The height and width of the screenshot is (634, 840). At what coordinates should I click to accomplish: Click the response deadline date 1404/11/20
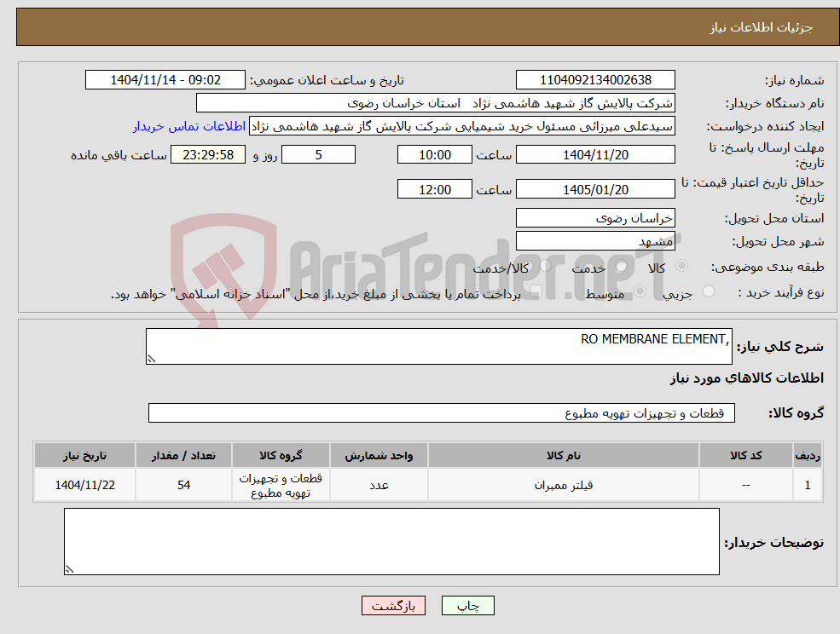(595, 155)
